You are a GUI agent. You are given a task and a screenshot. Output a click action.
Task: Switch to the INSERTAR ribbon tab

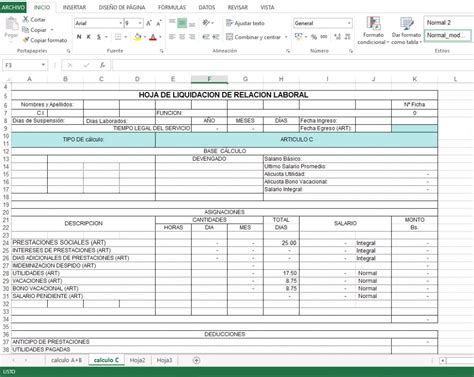click(x=74, y=7)
